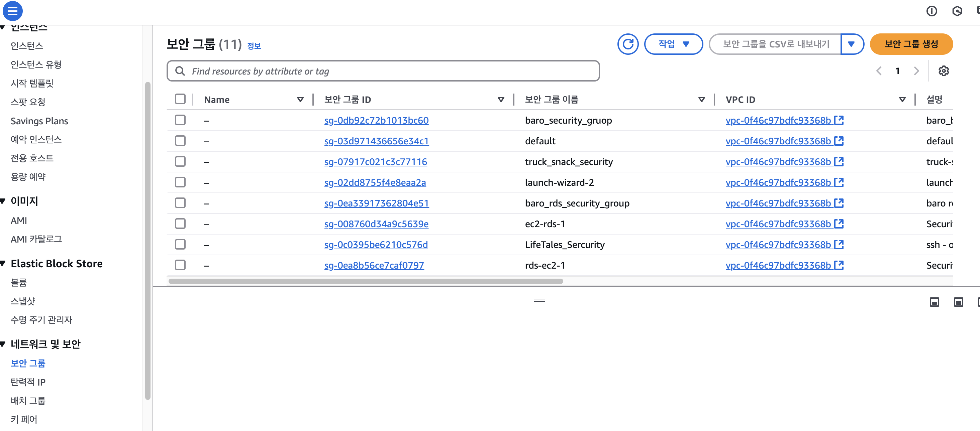This screenshot has width=980, height=431.
Task: Click the refresh security groups icon
Action: 628,44
